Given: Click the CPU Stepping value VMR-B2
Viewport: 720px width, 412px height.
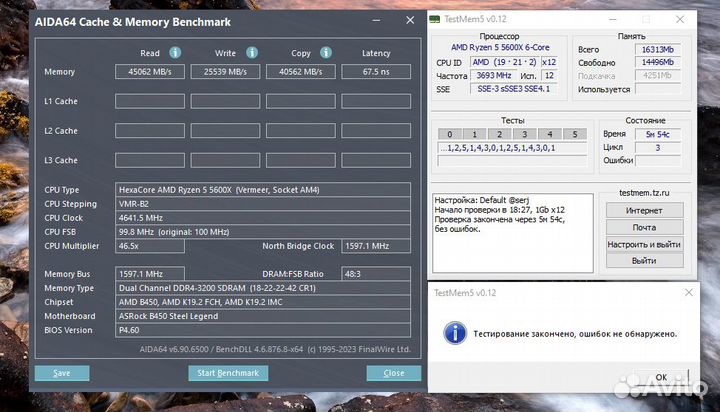Looking at the screenshot, I should click(263, 204).
